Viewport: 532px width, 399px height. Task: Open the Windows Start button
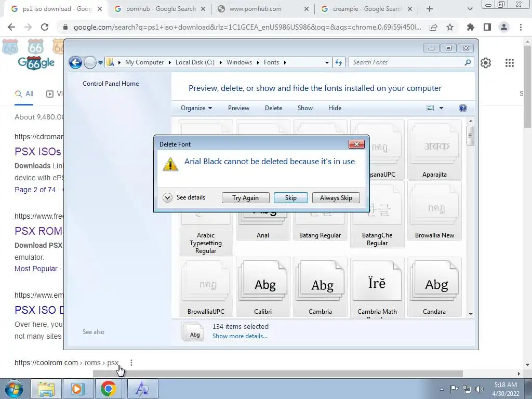pos(14,389)
